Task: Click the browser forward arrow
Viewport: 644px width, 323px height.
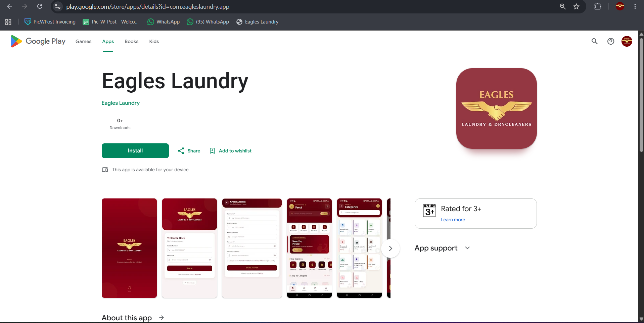Action: [x=25, y=6]
